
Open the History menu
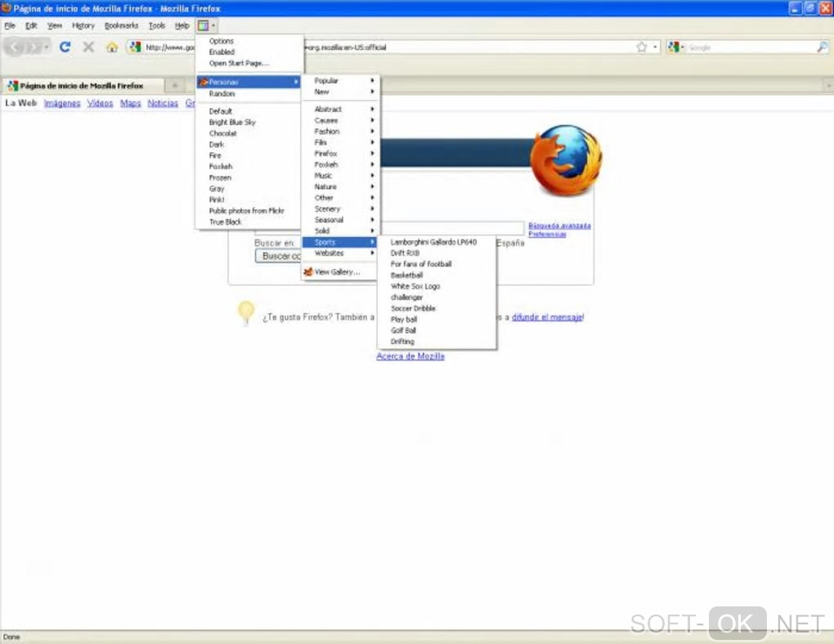(x=83, y=25)
